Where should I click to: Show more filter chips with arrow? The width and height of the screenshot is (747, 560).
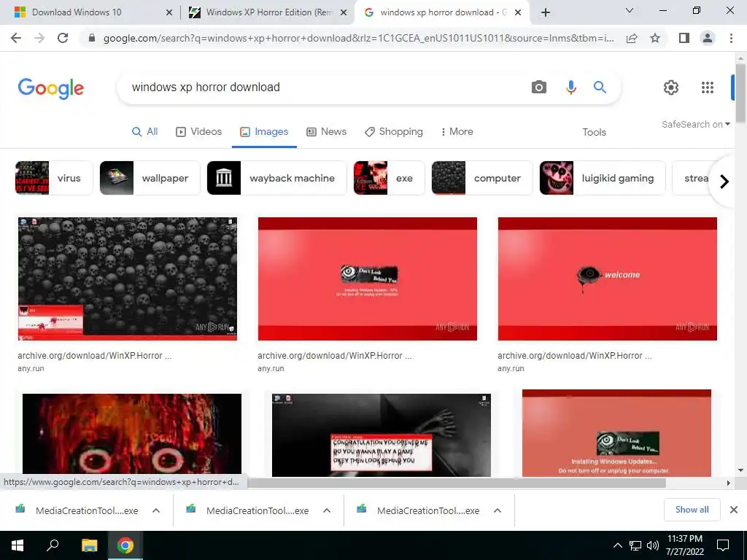pos(724,182)
